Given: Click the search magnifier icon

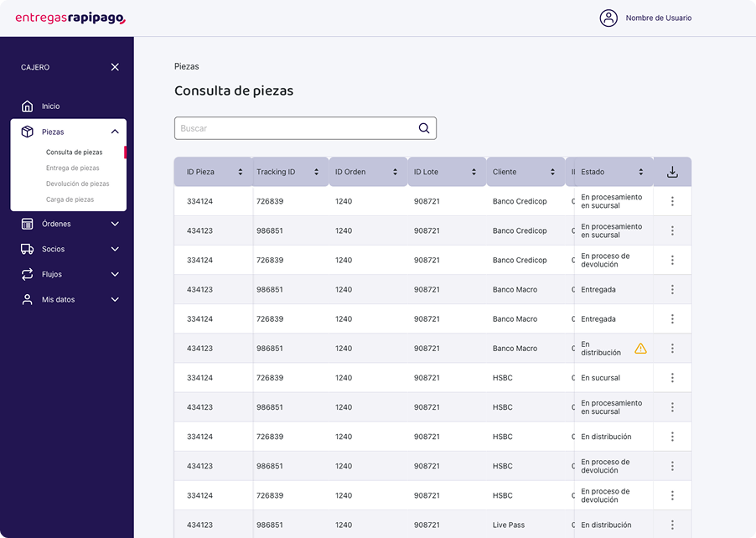Looking at the screenshot, I should (x=424, y=128).
